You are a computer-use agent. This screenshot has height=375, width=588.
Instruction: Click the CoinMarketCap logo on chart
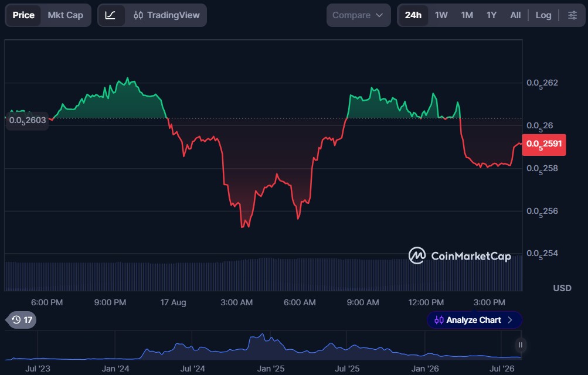pyautogui.click(x=460, y=256)
